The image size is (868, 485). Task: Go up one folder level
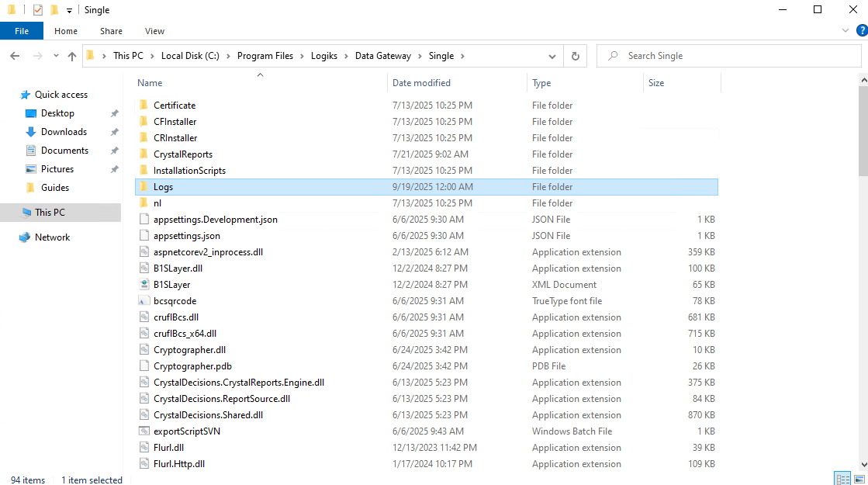click(72, 56)
